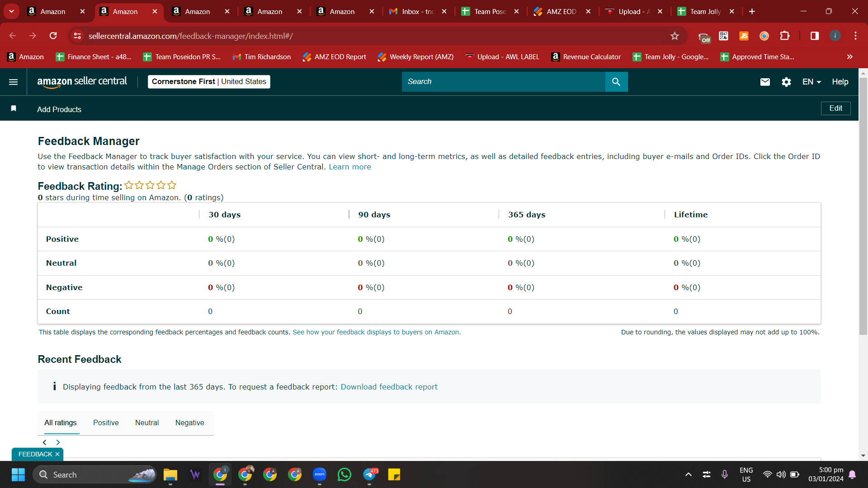Open the notifications bell in taskbar

[x=852, y=474]
